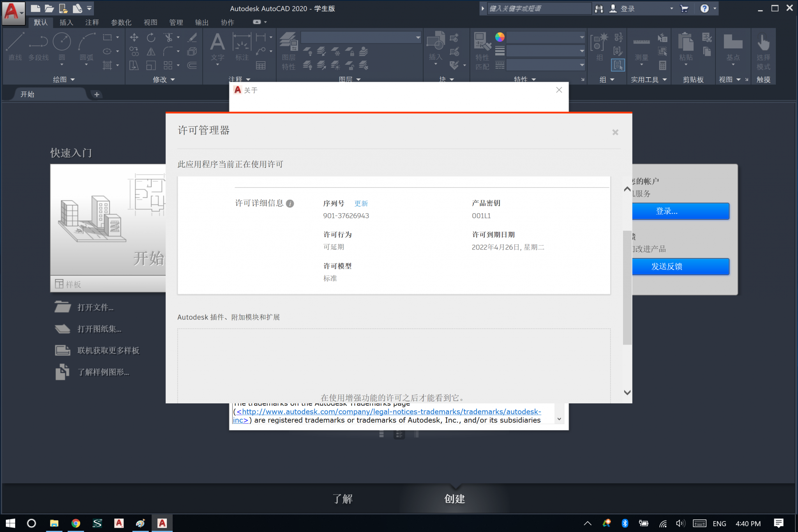Image resolution: width=798 pixels, height=532 pixels.
Task: Open the quick access toolbar customize dropdown
Action: click(x=89, y=8)
